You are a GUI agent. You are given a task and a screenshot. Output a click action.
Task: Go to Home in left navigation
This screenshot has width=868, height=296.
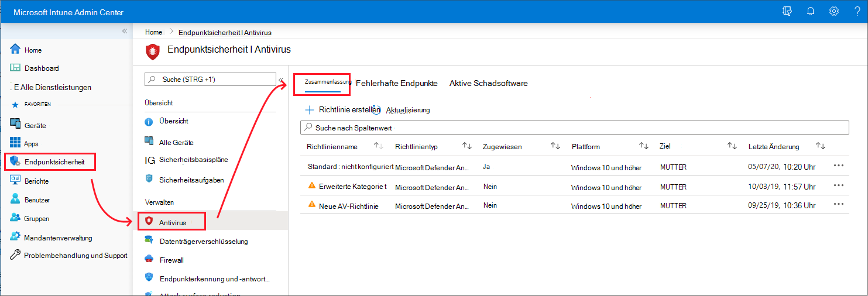click(33, 50)
